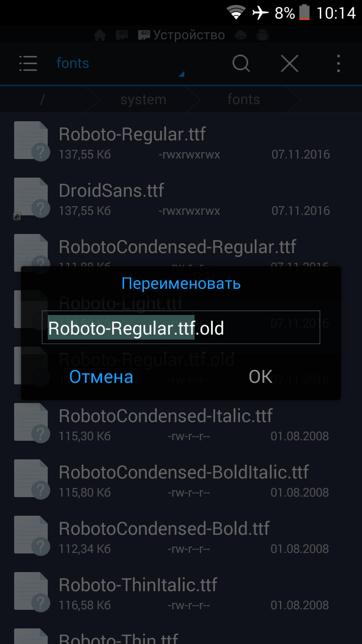
Task: Go to system folder in breadcrumb
Action: coord(143,100)
